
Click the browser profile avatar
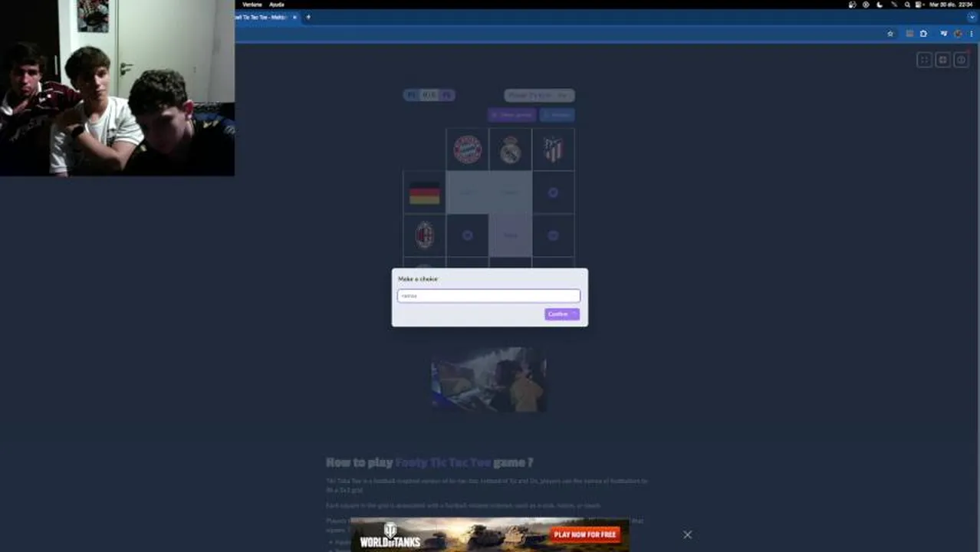[x=958, y=34]
